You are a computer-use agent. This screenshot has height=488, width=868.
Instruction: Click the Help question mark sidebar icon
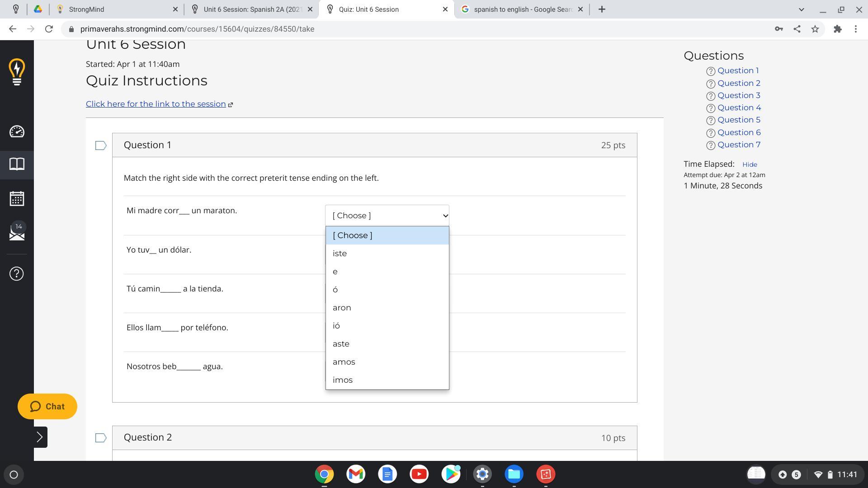click(x=17, y=274)
